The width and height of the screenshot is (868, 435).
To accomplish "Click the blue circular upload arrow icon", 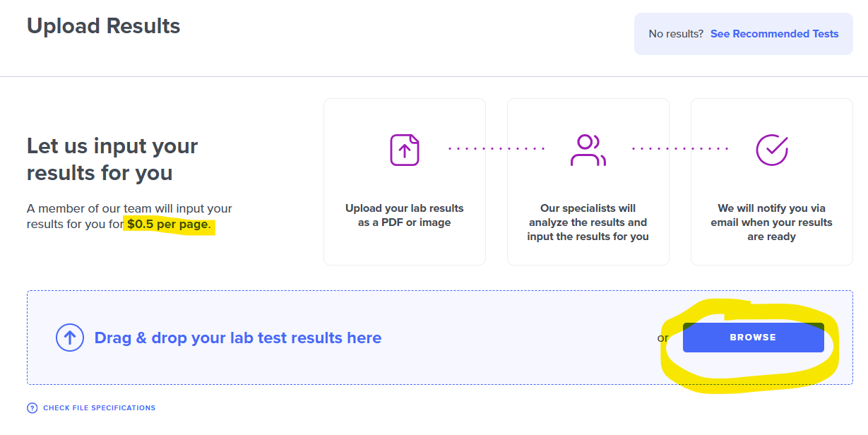I will (x=70, y=338).
